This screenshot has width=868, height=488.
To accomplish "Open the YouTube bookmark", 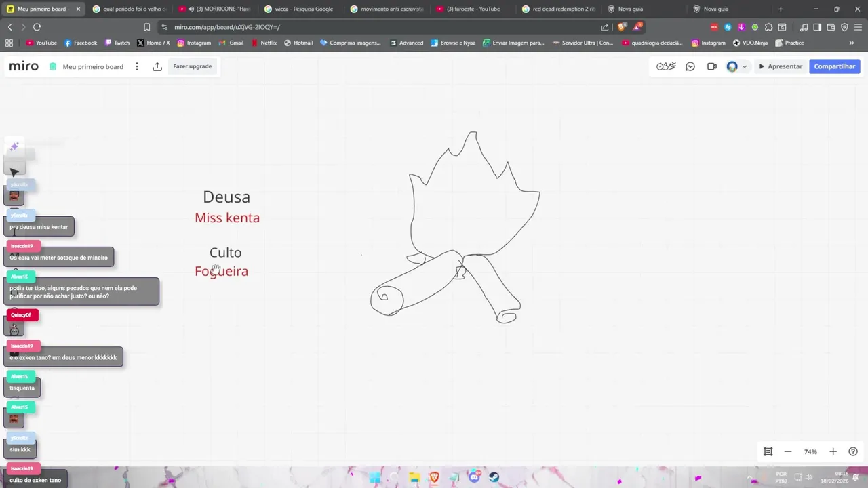I will pyautogui.click(x=41, y=43).
